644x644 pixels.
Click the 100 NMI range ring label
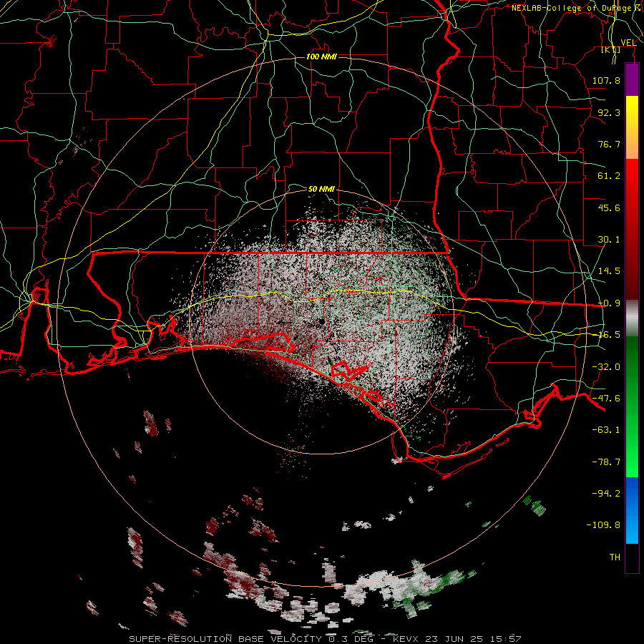321,57
